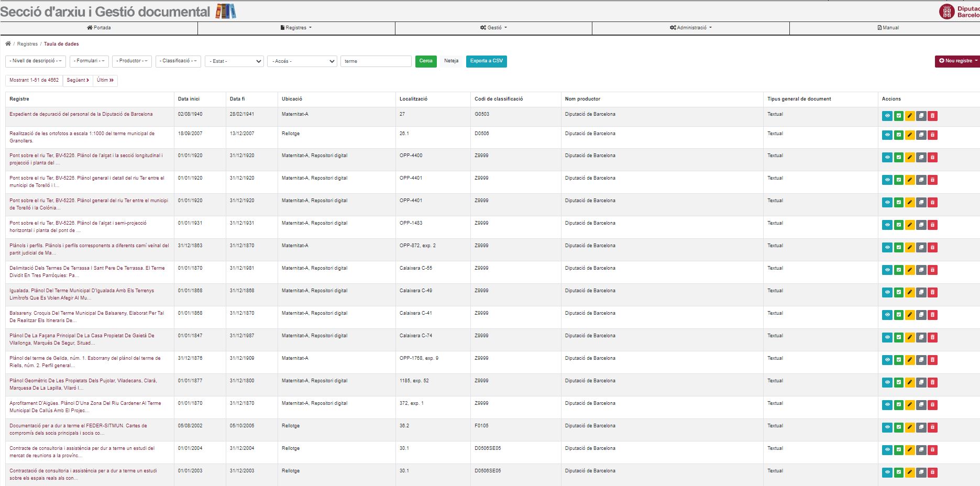Expand the Accés select box
The image size is (980, 486).
[x=302, y=61]
